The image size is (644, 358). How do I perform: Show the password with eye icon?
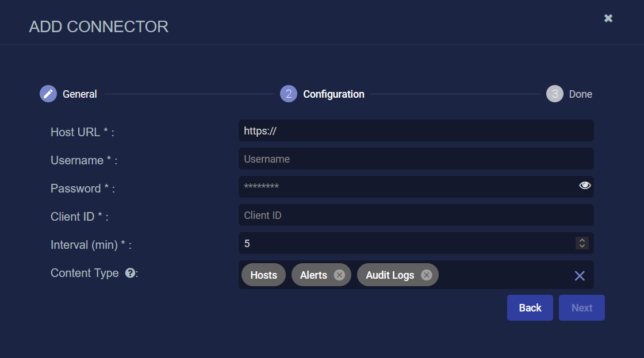(585, 185)
